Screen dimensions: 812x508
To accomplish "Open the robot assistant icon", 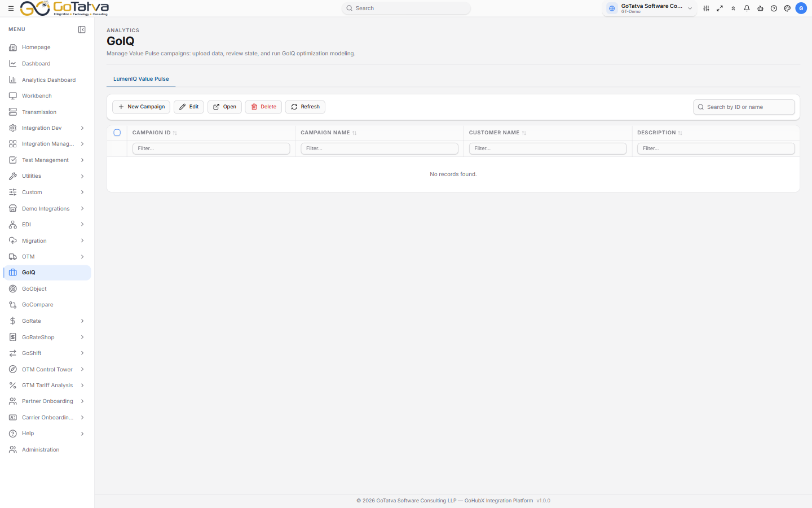I will 760,8.
